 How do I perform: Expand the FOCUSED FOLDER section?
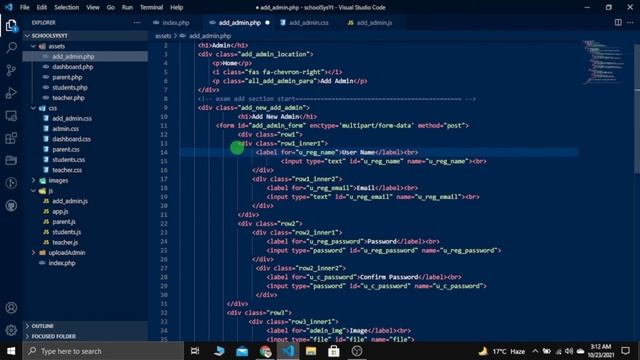pyautogui.click(x=85, y=336)
